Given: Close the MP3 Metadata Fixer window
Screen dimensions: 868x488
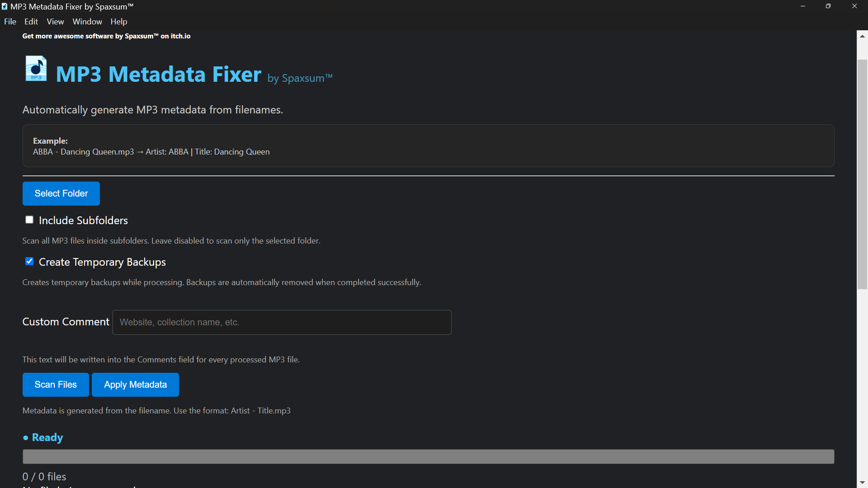Looking at the screenshot, I should (x=854, y=6).
